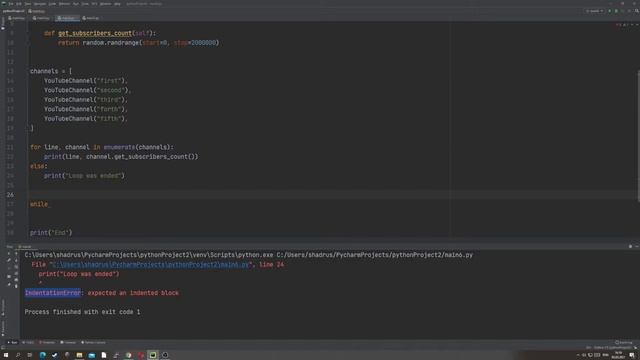Open the Refactor menu
Image resolution: width=640 pixels, height=360 pixels.
(x=64, y=4)
